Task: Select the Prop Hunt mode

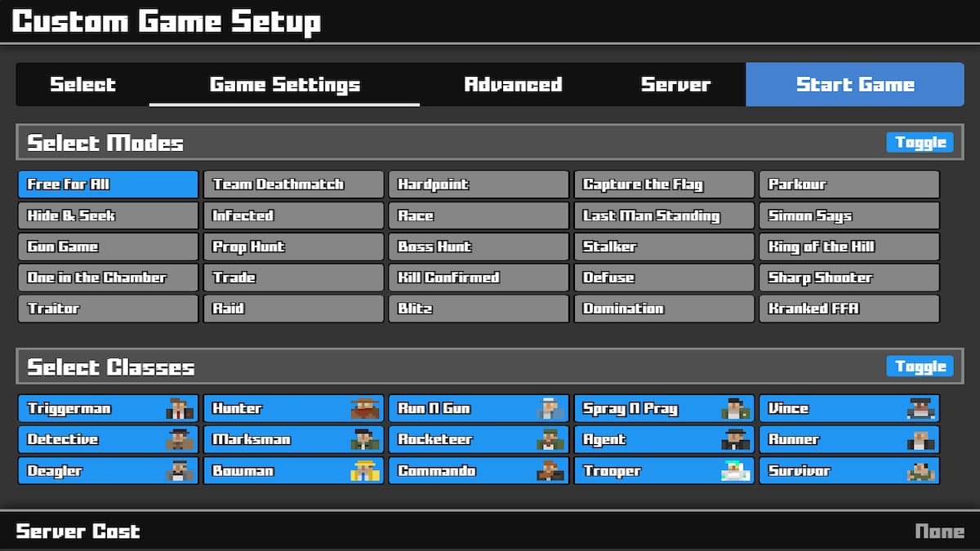Action: coord(292,247)
